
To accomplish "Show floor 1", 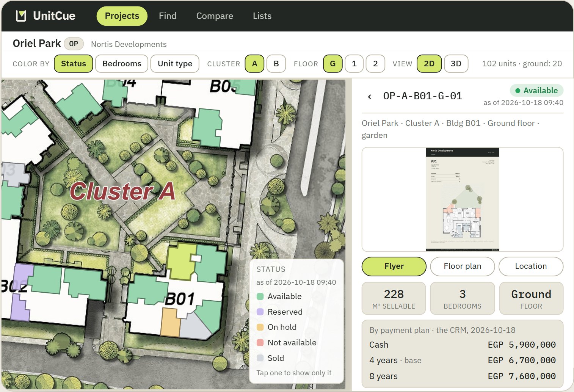I will coord(354,64).
